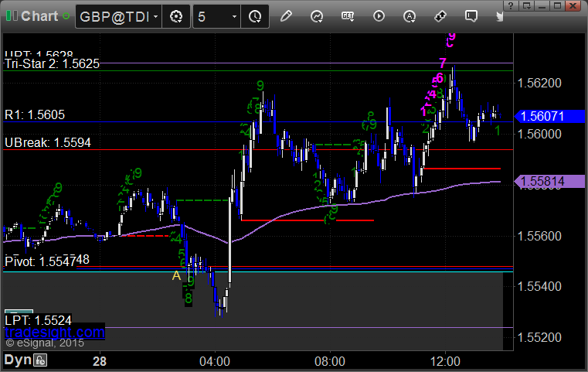Image resolution: width=588 pixels, height=372 pixels.
Task: Click the help question mark button
Action: click(511, 5)
